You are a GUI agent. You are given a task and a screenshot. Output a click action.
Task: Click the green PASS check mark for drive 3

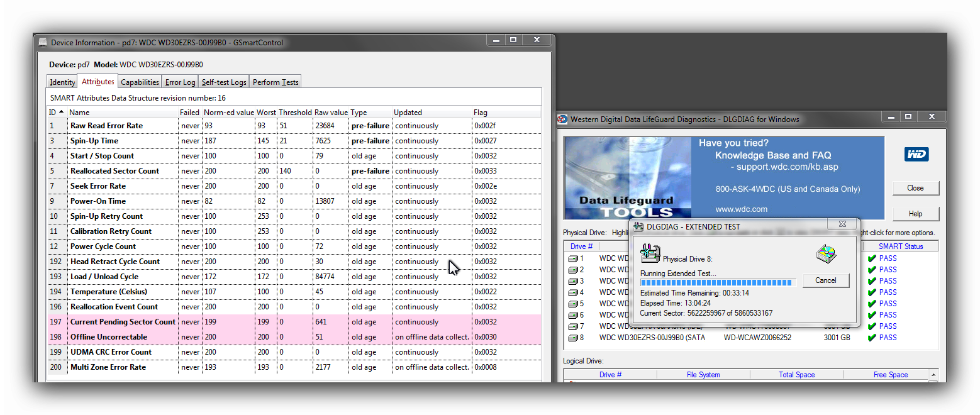[x=872, y=281]
